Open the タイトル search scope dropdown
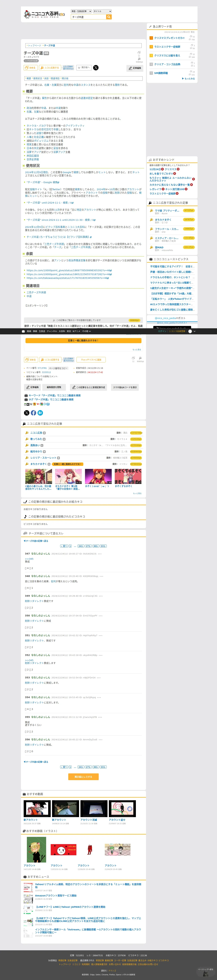 click(102, 11)
